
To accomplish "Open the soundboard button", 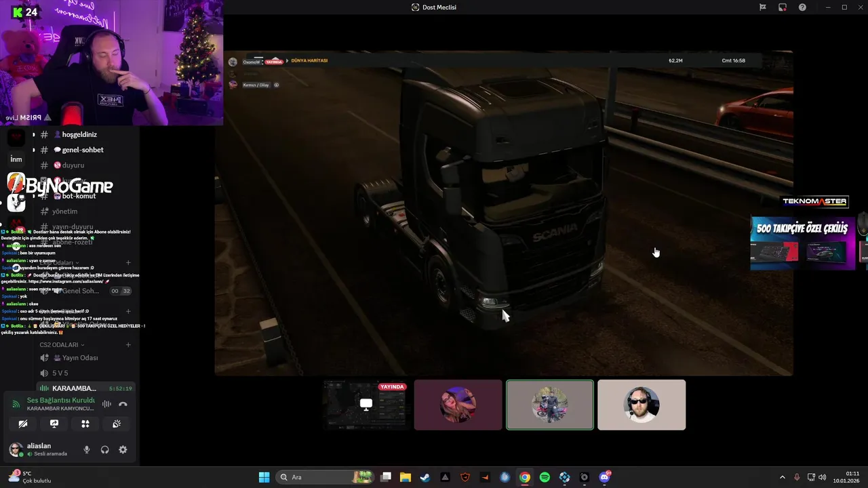I will click(x=117, y=424).
